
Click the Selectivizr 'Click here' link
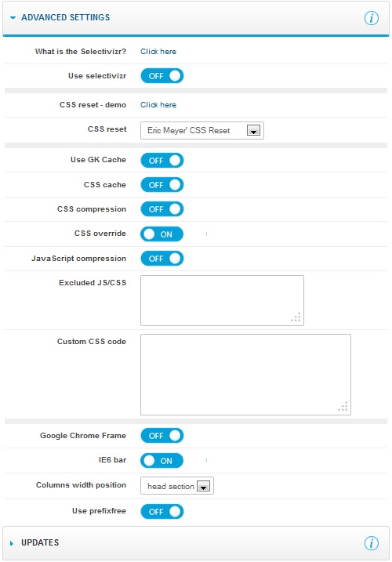158,51
